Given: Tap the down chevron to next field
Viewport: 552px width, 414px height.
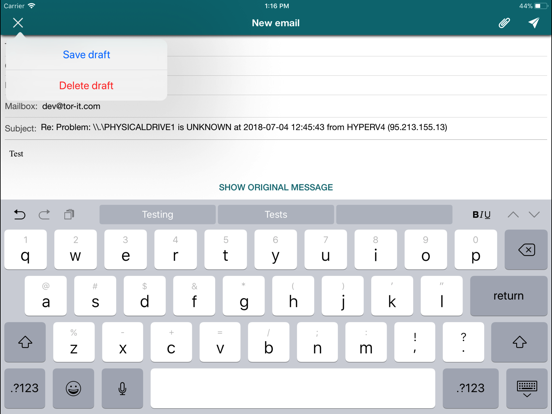Looking at the screenshot, I should (x=534, y=214).
